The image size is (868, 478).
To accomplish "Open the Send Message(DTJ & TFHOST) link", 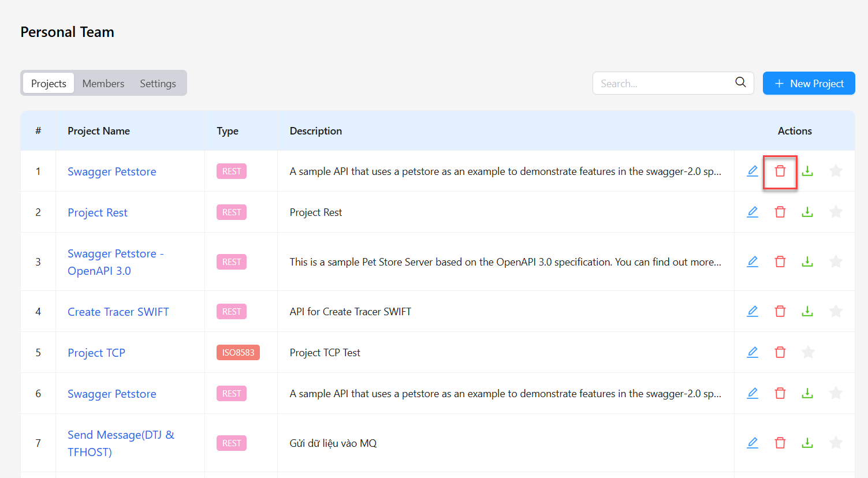I will [x=121, y=443].
